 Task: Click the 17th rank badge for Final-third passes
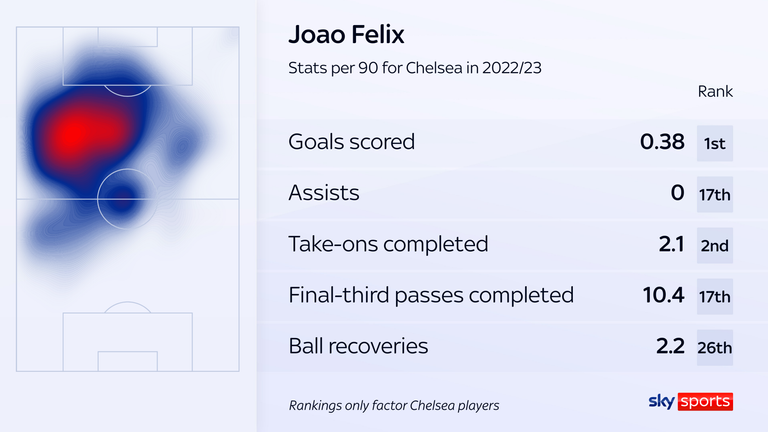715,296
